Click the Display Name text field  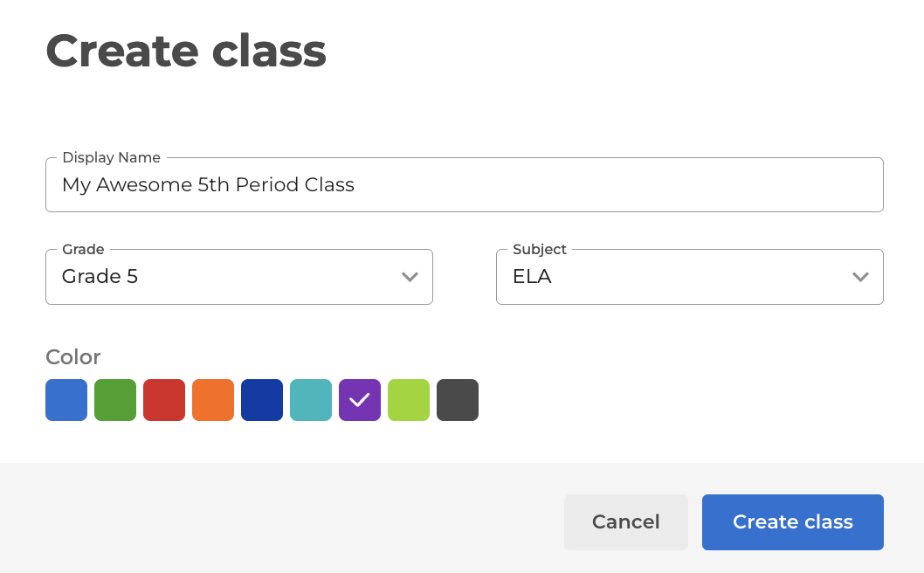[x=464, y=185]
